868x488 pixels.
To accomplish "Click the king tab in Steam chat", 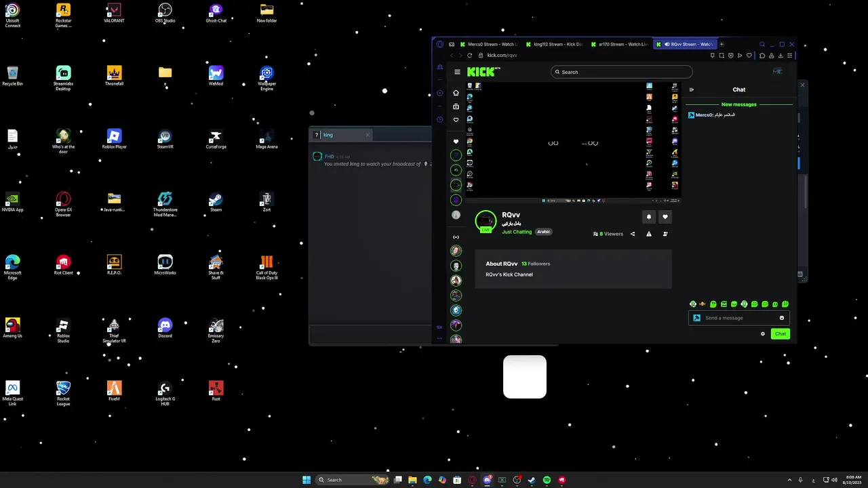I will click(x=341, y=135).
